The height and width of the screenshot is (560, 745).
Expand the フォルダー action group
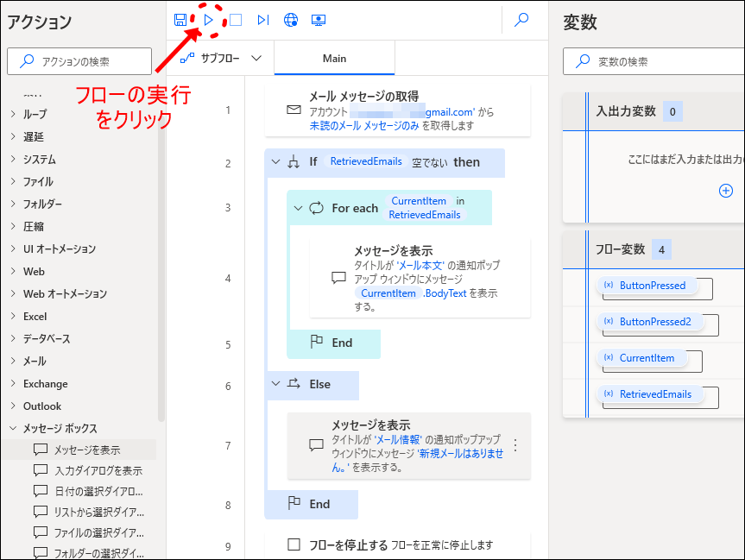(13, 204)
